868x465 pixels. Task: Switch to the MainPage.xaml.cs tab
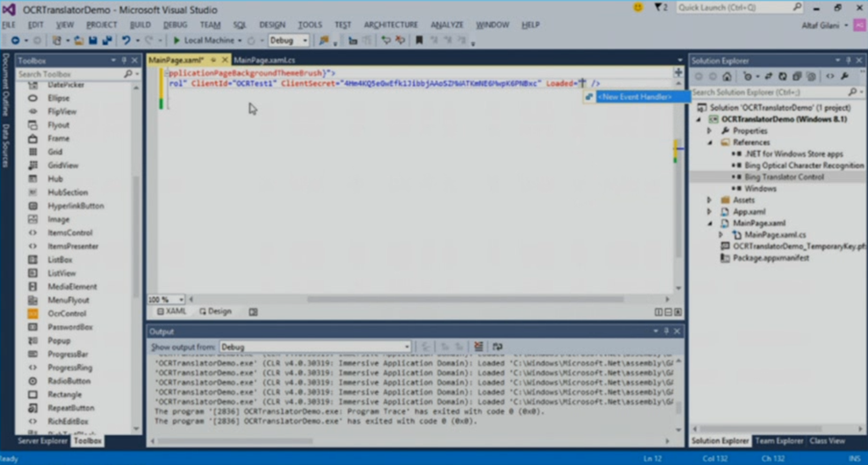[264, 60]
